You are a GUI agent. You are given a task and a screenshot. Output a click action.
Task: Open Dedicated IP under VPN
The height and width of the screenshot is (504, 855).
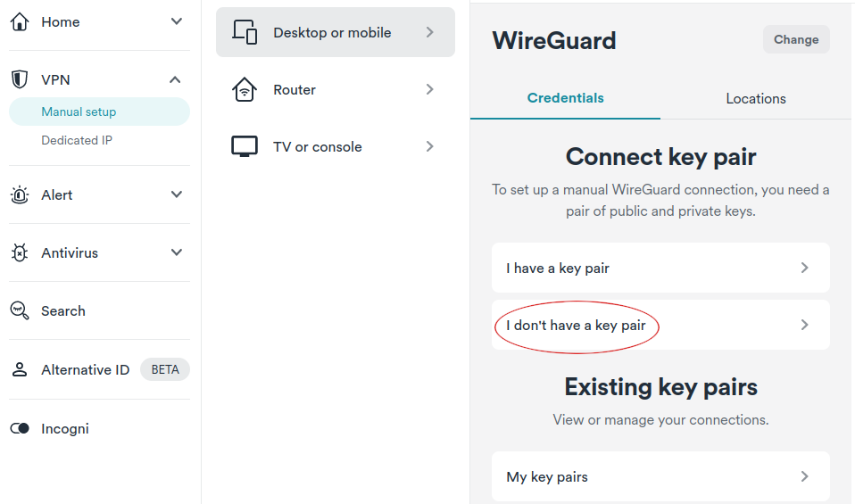[77, 140]
